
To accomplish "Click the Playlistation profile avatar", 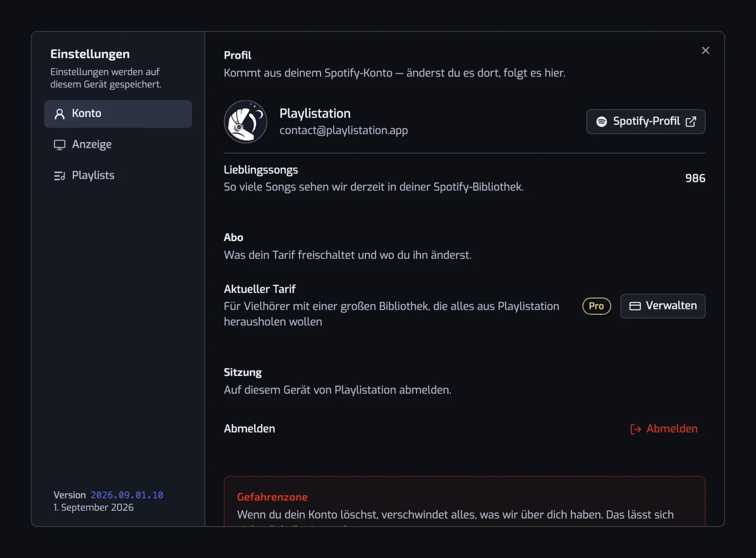I will click(245, 122).
